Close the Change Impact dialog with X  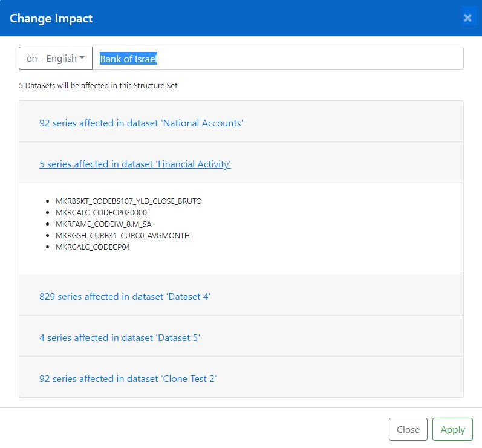click(467, 18)
